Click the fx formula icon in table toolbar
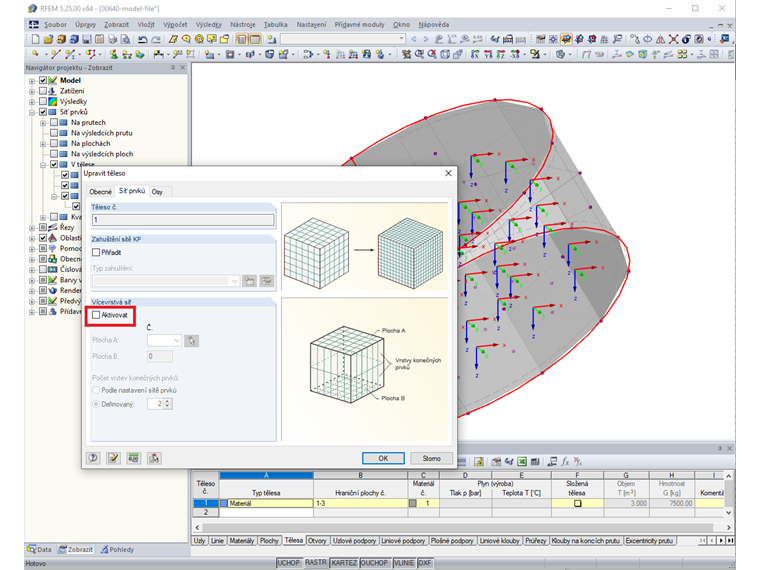 pos(565,461)
